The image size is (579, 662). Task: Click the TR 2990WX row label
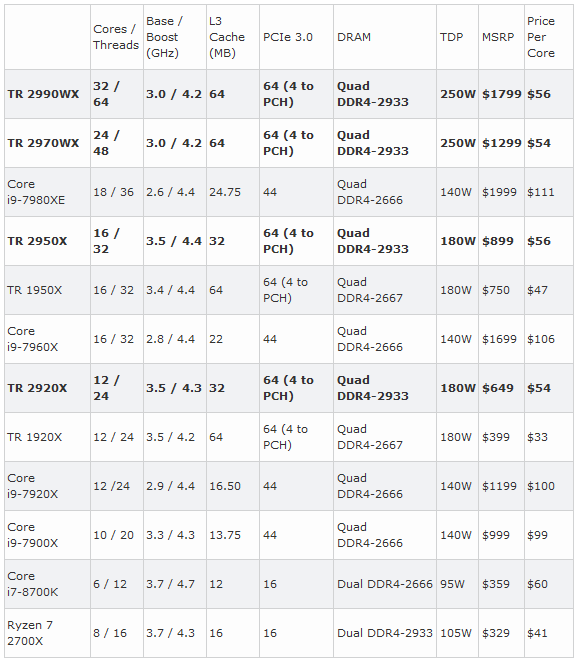[x=43, y=94]
